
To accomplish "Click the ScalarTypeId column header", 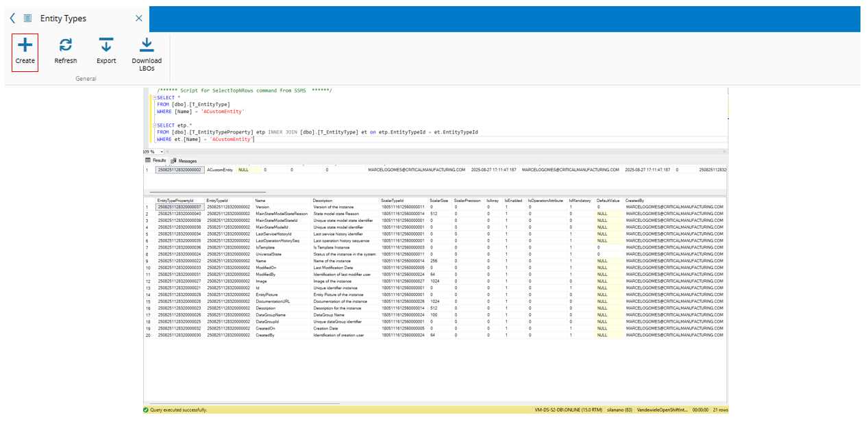I will (404, 201).
